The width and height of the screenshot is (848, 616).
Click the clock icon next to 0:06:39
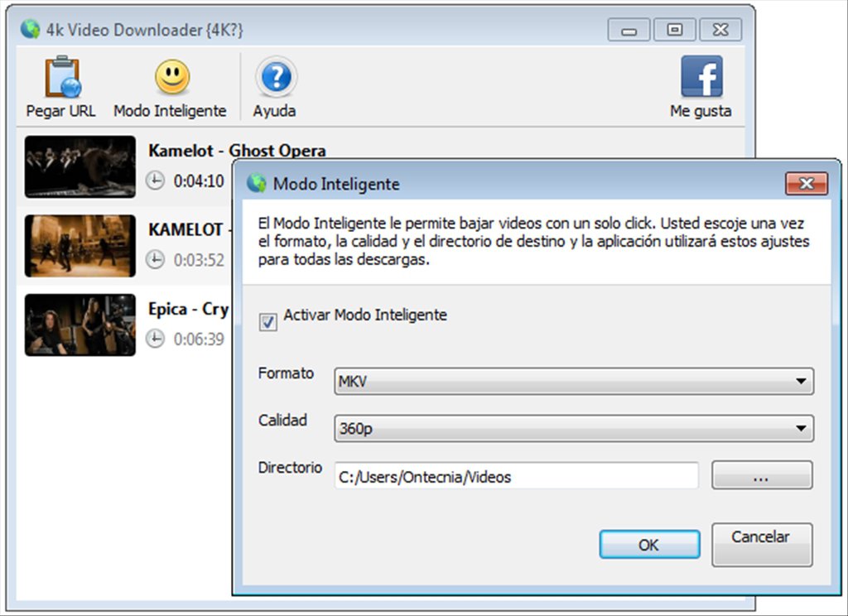[x=157, y=339]
